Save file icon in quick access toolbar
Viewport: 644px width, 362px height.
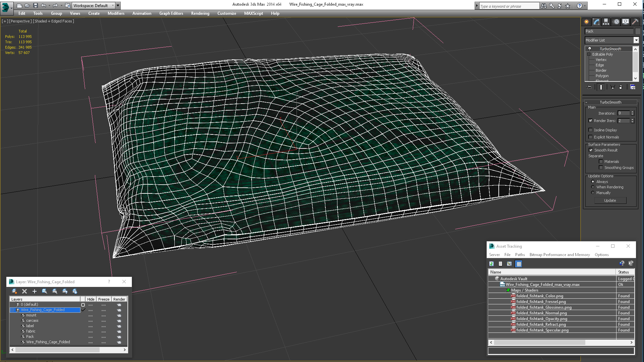click(35, 5)
